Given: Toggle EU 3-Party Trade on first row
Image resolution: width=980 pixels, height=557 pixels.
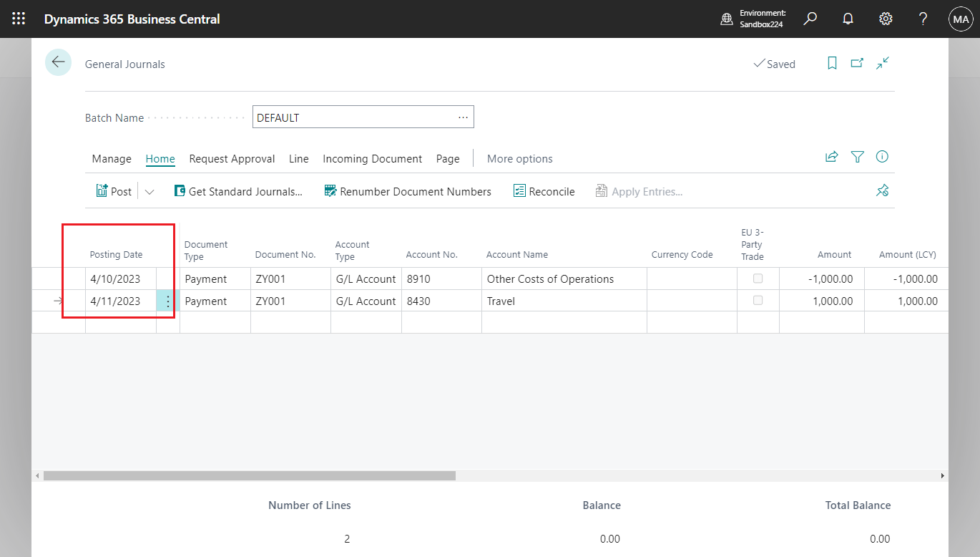Looking at the screenshot, I should [758, 278].
